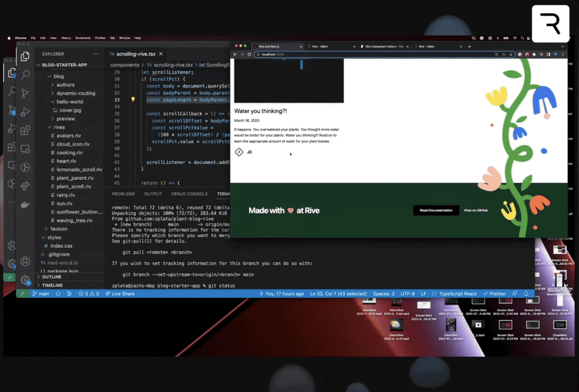Open the Extensions view
The image size is (579, 392).
point(25,130)
